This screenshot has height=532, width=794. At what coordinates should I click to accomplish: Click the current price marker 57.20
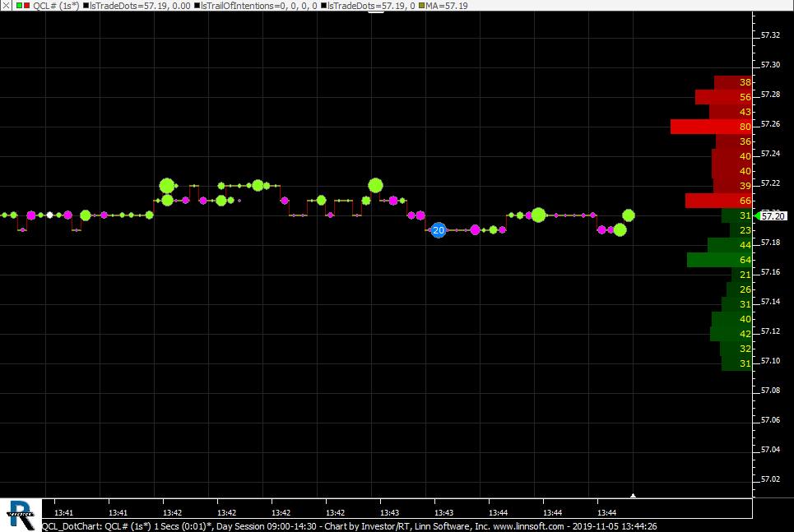tap(773, 216)
